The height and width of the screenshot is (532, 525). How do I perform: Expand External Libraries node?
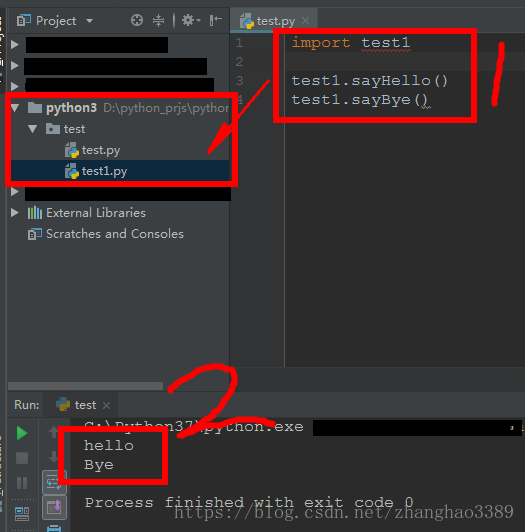click(x=15, y=213)
